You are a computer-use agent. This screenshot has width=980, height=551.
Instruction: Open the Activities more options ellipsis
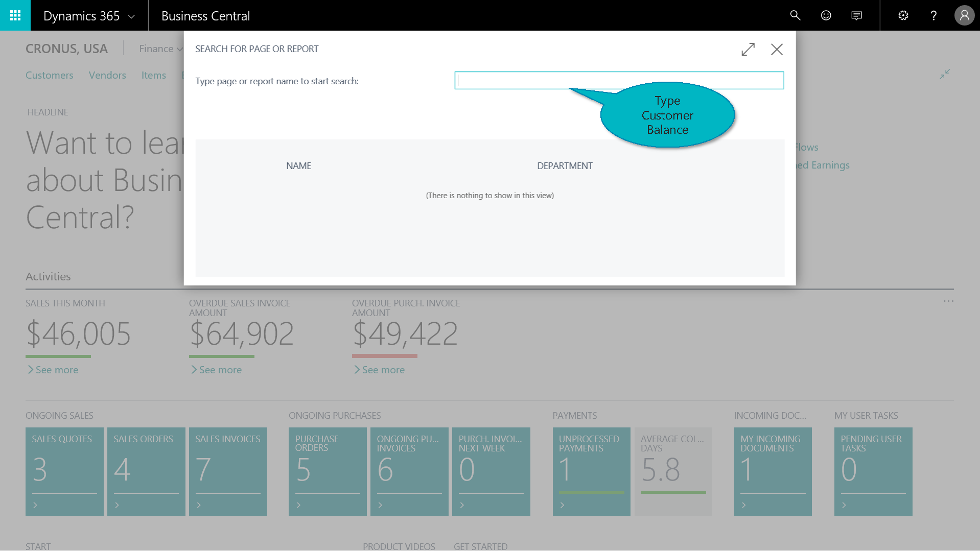coord(948,301)
